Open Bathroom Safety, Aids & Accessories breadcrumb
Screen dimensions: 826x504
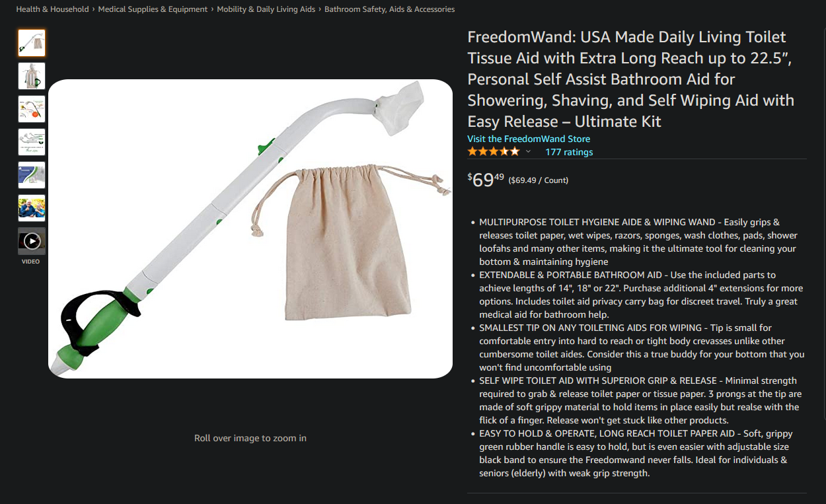pyautogui.click(x=389, y=9)
